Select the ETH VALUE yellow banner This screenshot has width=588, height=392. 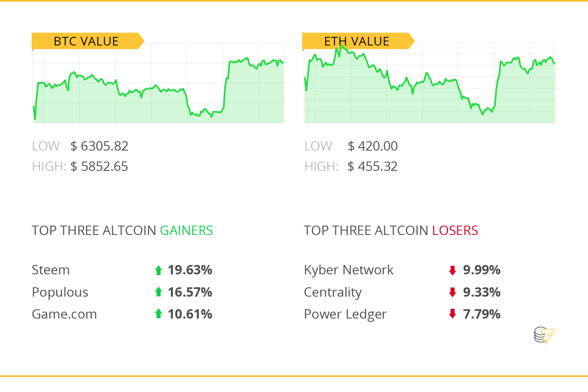(357, 41)
